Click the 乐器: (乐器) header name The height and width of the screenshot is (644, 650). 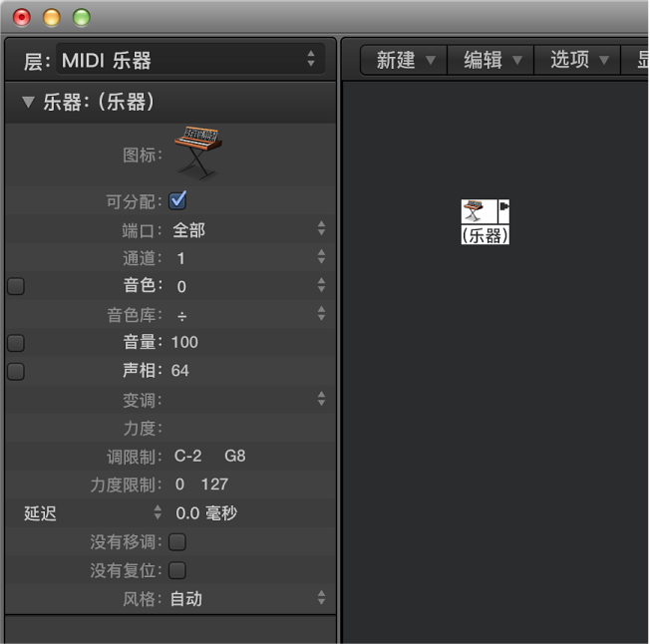tap(99, 102)
